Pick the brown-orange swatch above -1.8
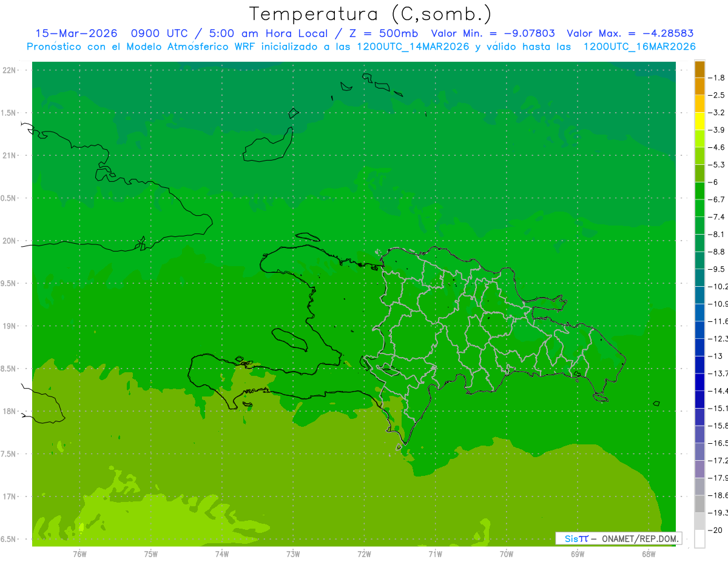 point(699,69)
